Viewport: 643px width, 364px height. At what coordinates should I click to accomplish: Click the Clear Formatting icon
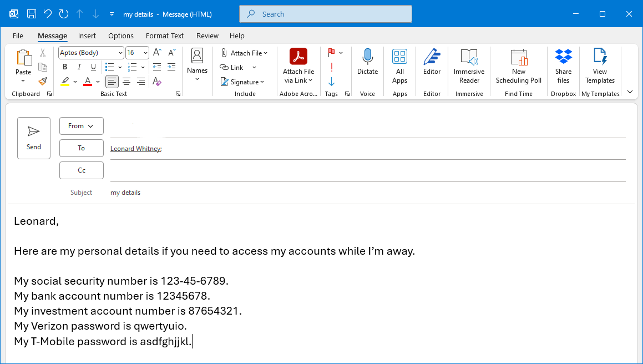[x=156, y=82]
